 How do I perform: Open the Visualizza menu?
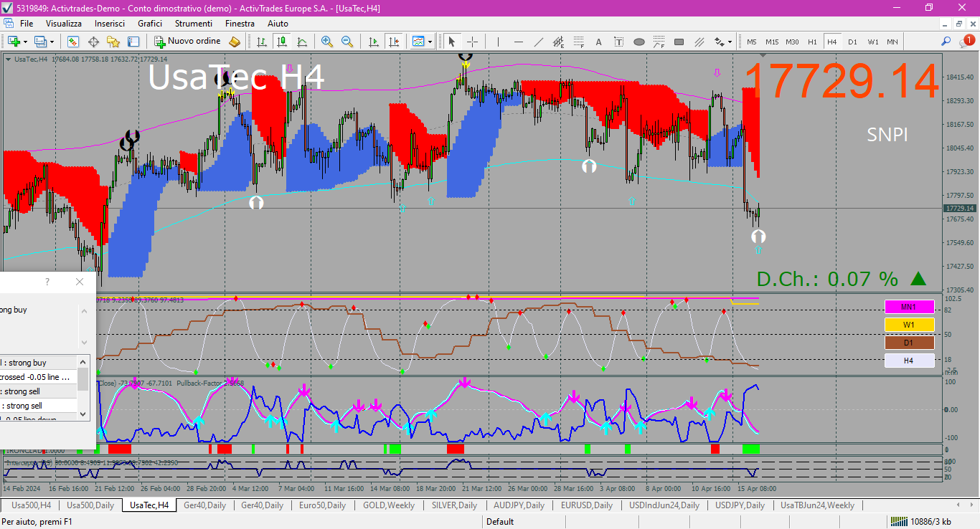click(x=64, y=24)
